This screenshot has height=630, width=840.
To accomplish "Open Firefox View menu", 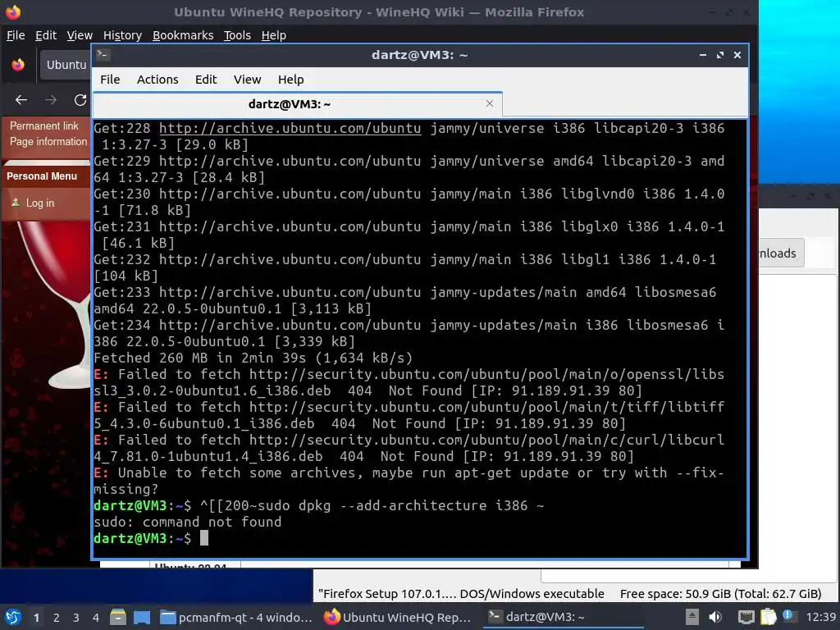I will pos(80,34).
